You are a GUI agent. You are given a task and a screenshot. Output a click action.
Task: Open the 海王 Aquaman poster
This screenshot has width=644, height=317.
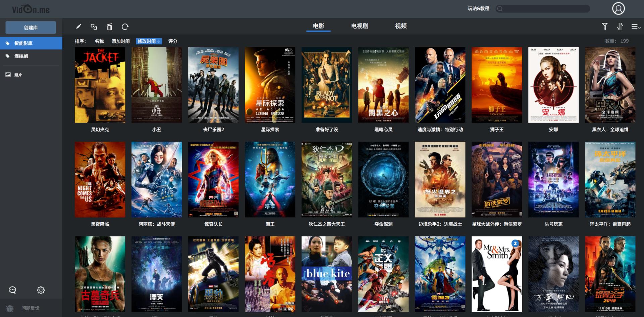point(270,180)
